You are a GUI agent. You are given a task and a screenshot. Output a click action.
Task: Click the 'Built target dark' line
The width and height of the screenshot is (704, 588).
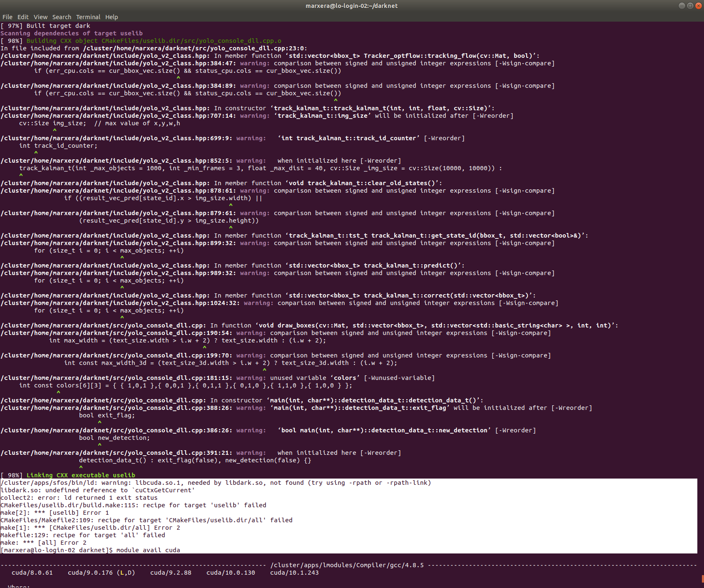coord(45,26)
